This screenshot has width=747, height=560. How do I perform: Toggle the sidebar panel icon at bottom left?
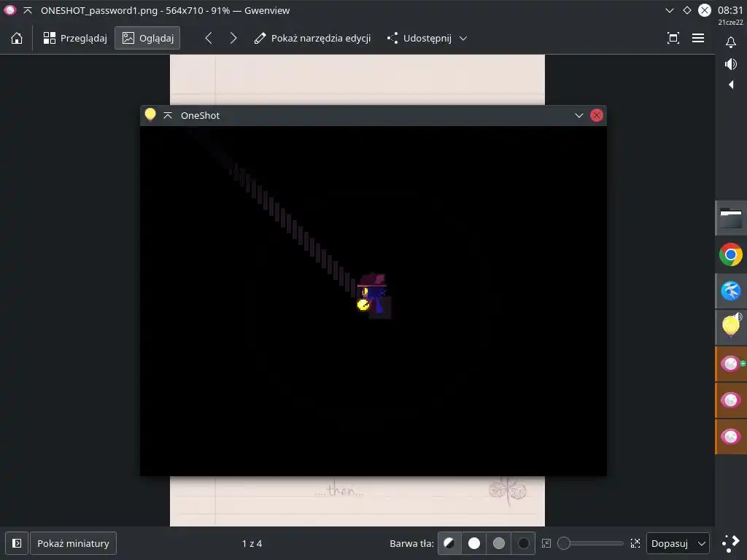(x=17, y=543)
